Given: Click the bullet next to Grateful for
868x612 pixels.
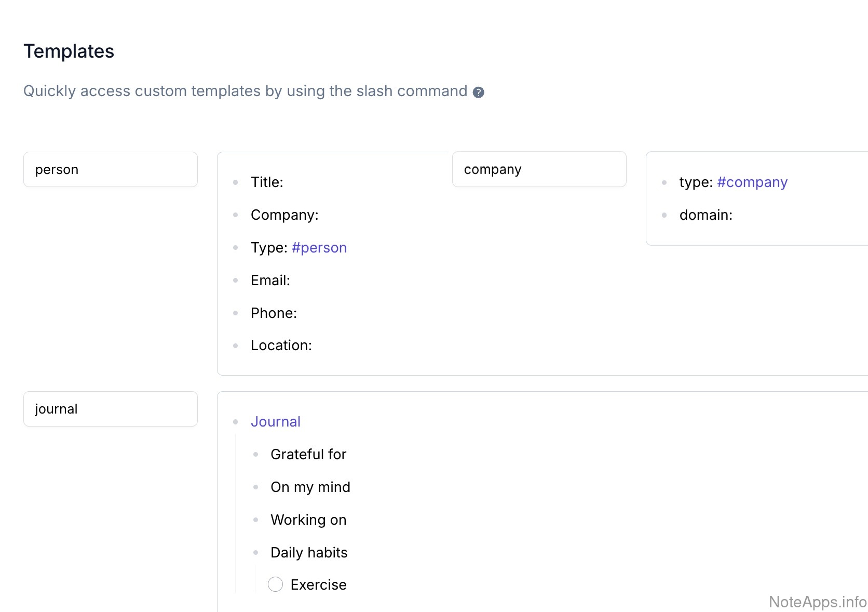Looking at the screenshot, I should coord(255,455).
